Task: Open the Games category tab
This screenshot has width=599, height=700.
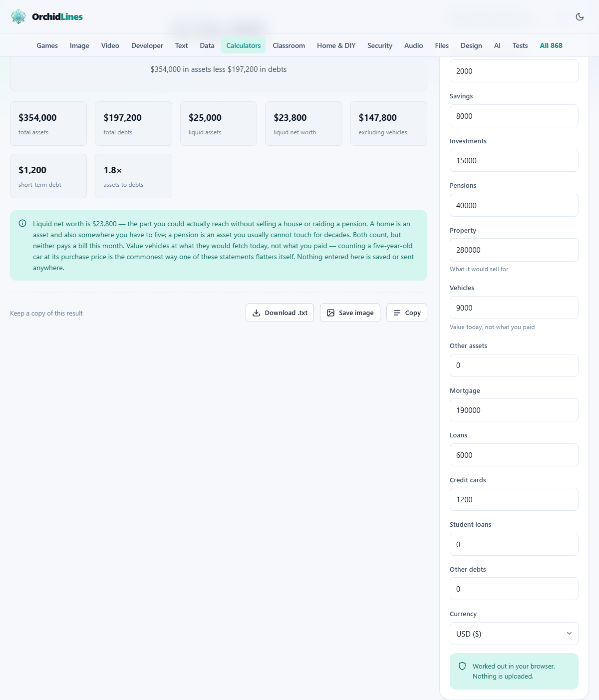Action: (x=47, y=45)
